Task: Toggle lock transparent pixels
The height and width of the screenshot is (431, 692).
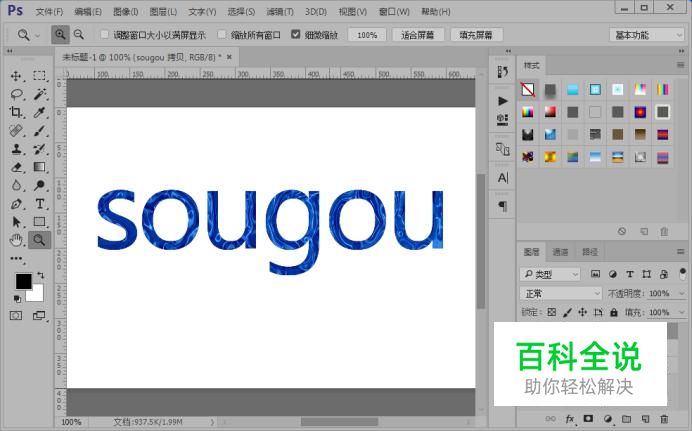Action: click(551, 312)
